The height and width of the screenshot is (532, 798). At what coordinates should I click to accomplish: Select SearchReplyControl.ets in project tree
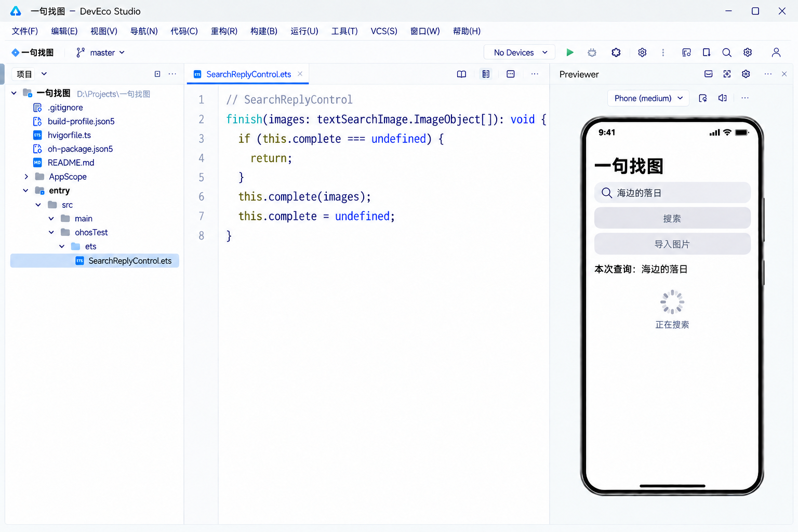point(95,261)
